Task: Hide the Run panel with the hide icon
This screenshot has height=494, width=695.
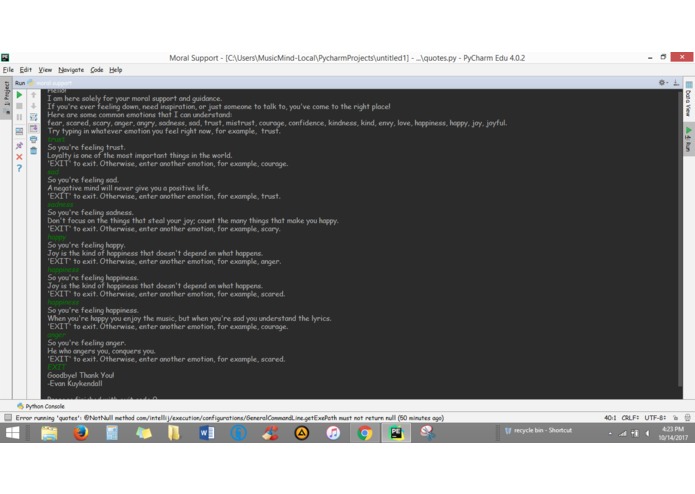Action: pos(676,82)
